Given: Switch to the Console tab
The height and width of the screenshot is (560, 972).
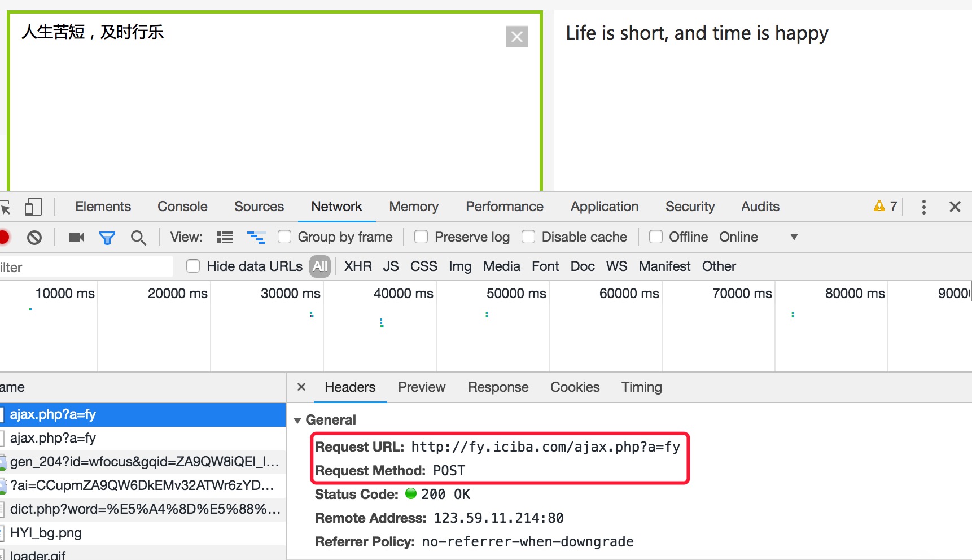Looking at the screenshot, I should coord(182,207).
